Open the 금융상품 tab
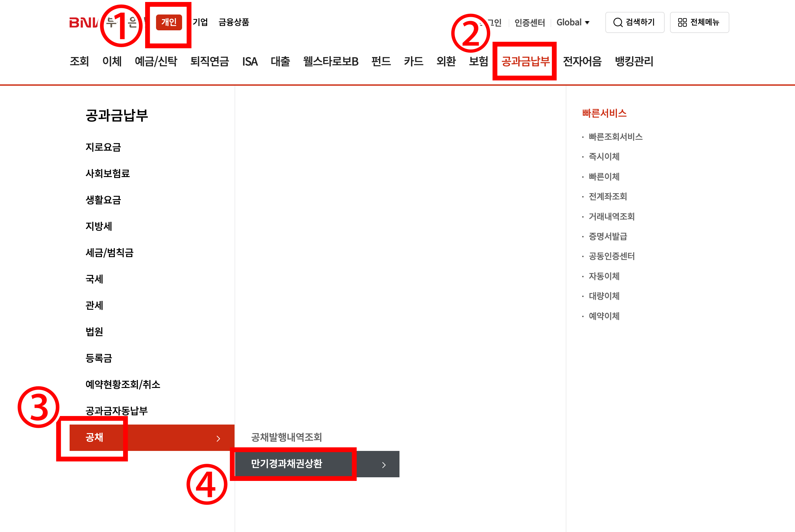 point(234,22)
